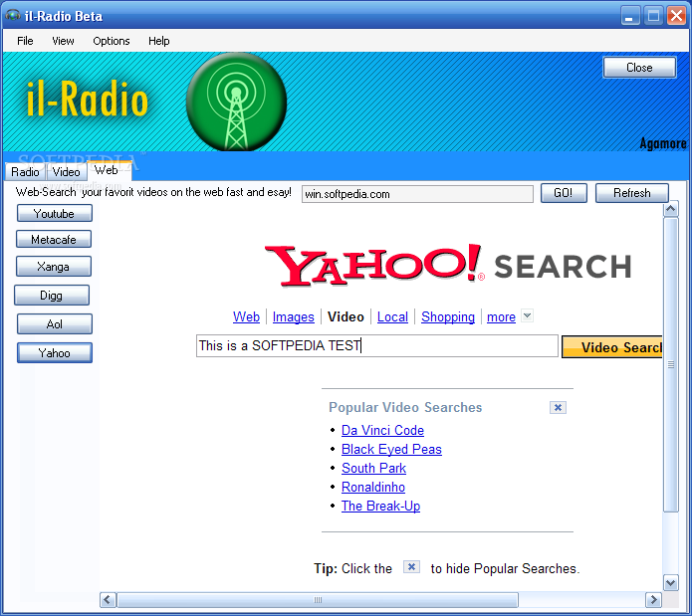Click the Yahoo search text box

pos(377,345)
